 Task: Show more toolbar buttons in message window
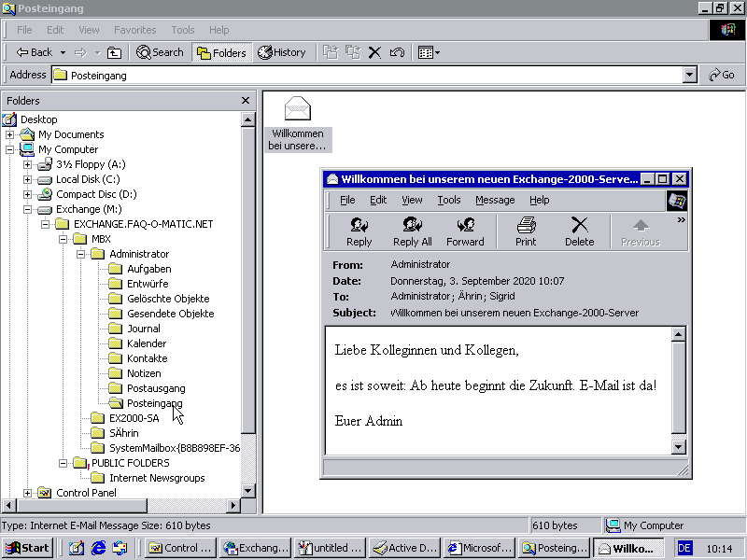click(682, 220)
